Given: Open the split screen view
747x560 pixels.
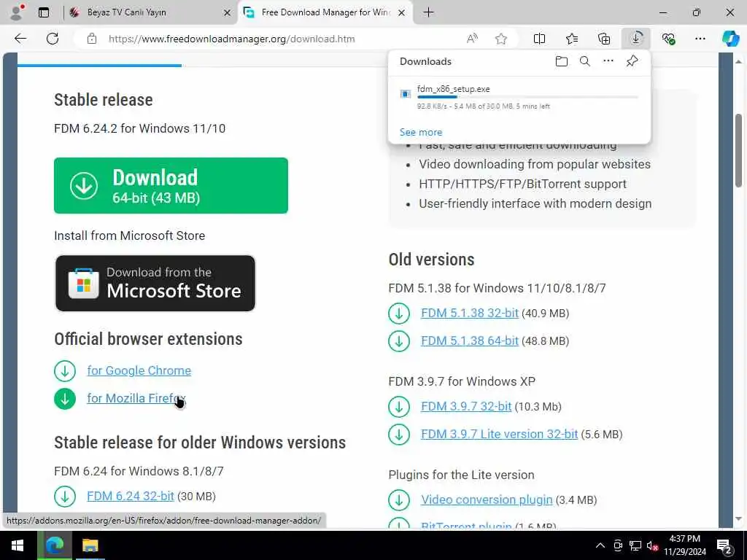Looking at the screenshot, I should (539, 39).
